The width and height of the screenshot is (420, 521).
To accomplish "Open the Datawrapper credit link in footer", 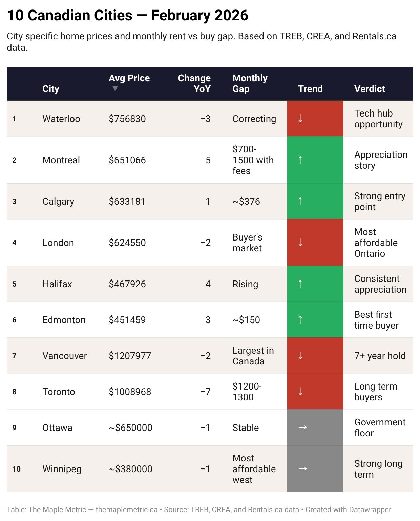I will click(348, 509).
